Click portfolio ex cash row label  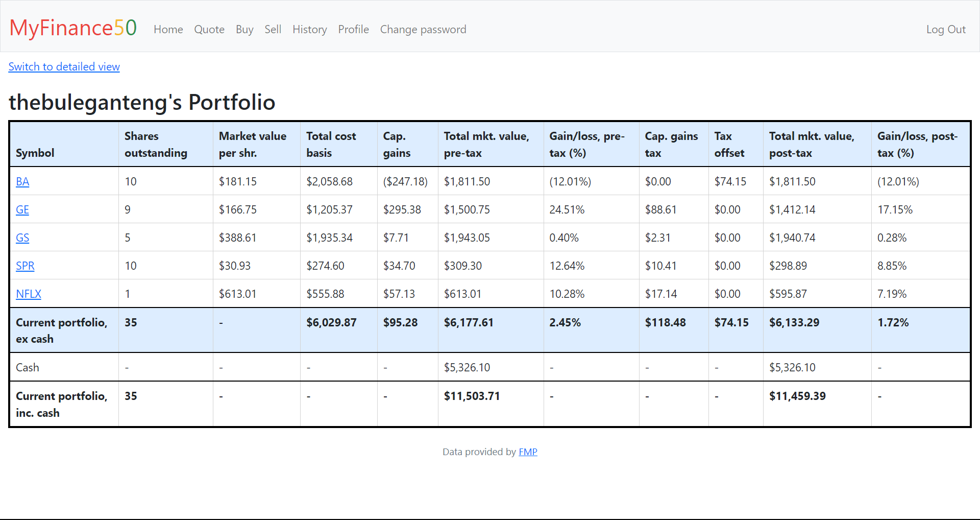(61, 330)
